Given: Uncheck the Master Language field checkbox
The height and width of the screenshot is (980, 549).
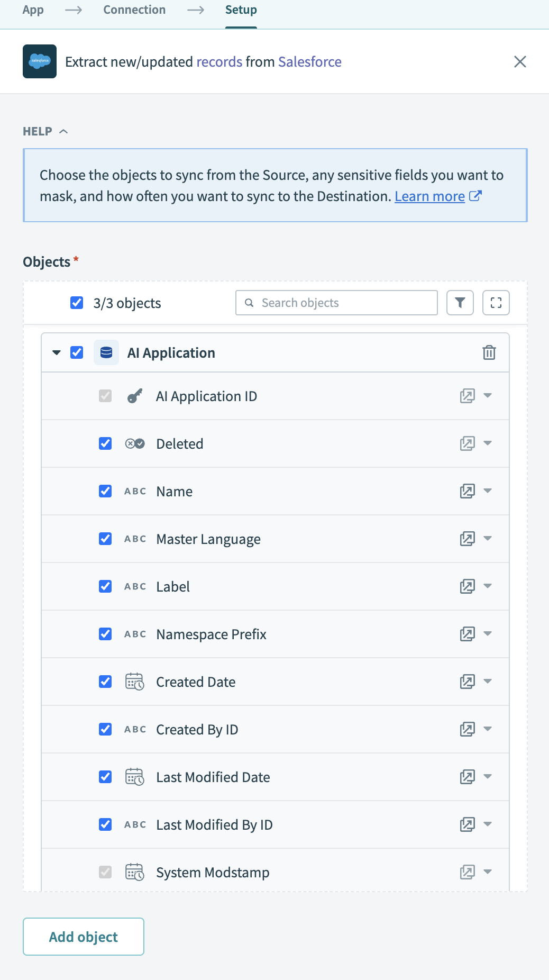Looking at the screenshot, I should coord(105,539).
